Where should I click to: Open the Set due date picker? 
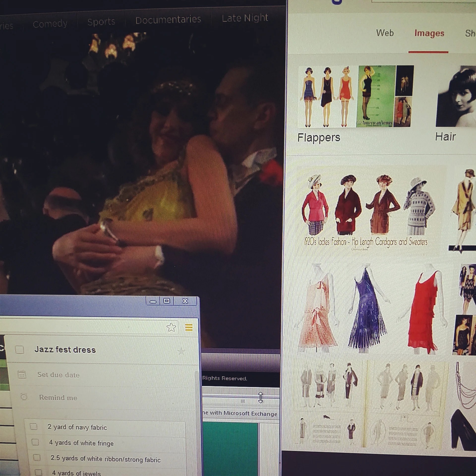tap(59, 375)
